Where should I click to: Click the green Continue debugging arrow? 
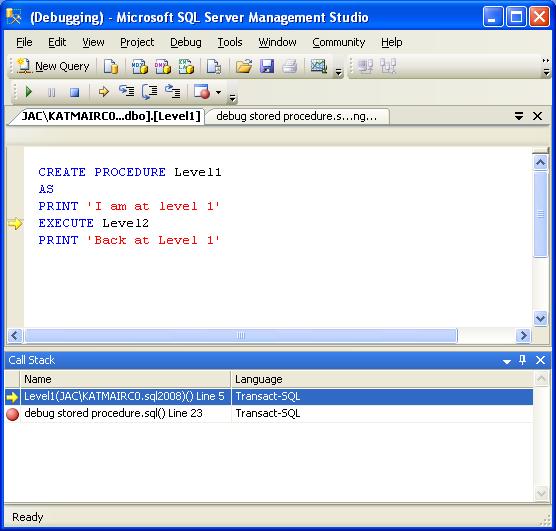coord(29,92)
